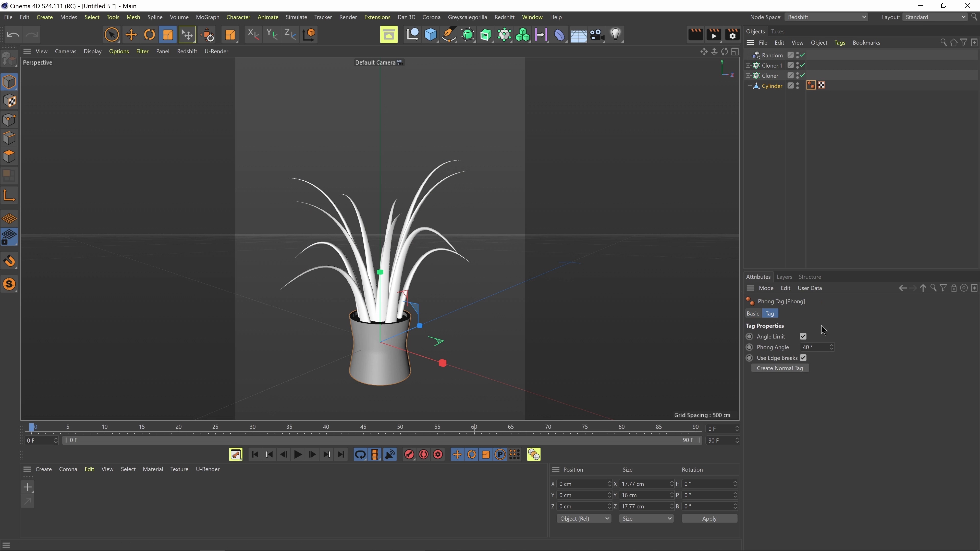
Task: Click the texture tag on Cylinder
Action: [x=821, y=85]
